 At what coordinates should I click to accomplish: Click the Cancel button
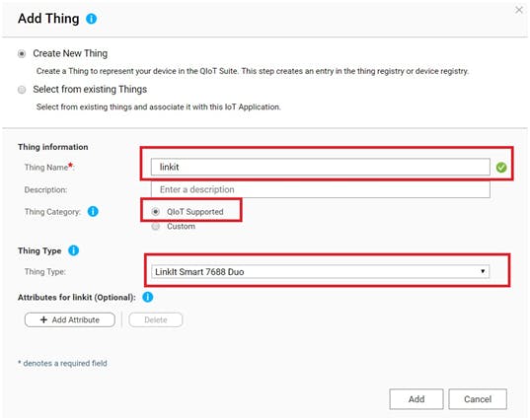[478, 399]
